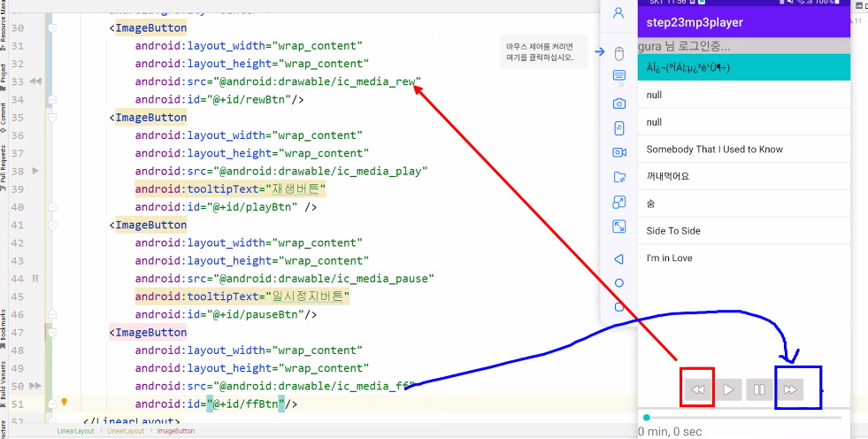Click the fold end marker on line 46
This screenshot has width=868, height=439.
point(52,314)
